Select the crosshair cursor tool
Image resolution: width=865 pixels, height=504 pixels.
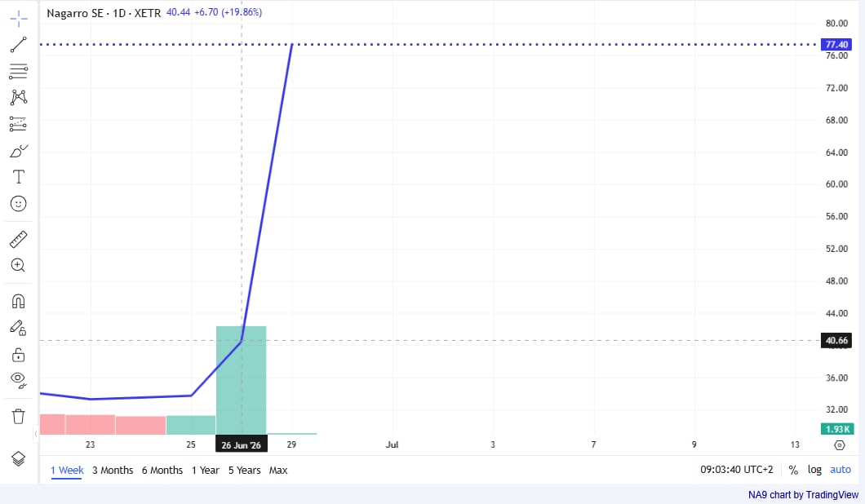[18, 18]
